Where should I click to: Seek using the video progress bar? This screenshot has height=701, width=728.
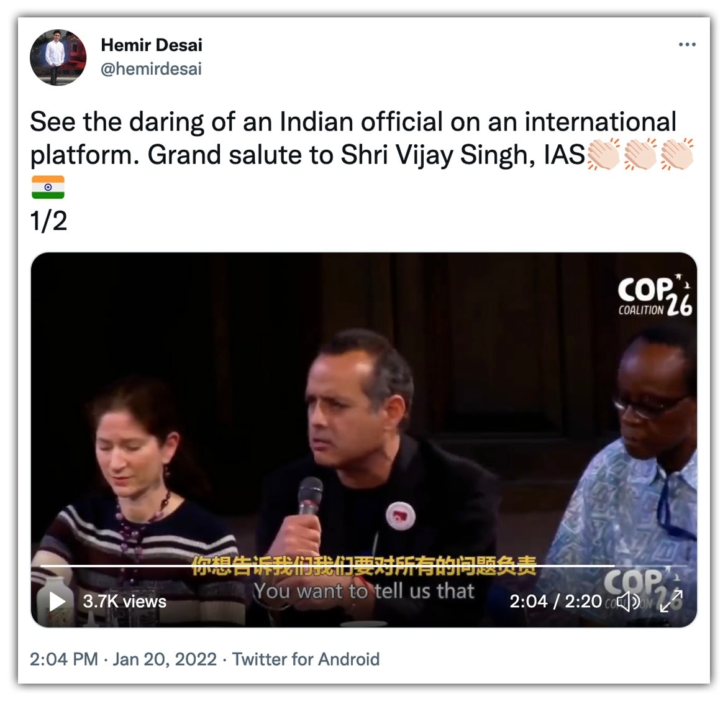(x=363, y=566)
